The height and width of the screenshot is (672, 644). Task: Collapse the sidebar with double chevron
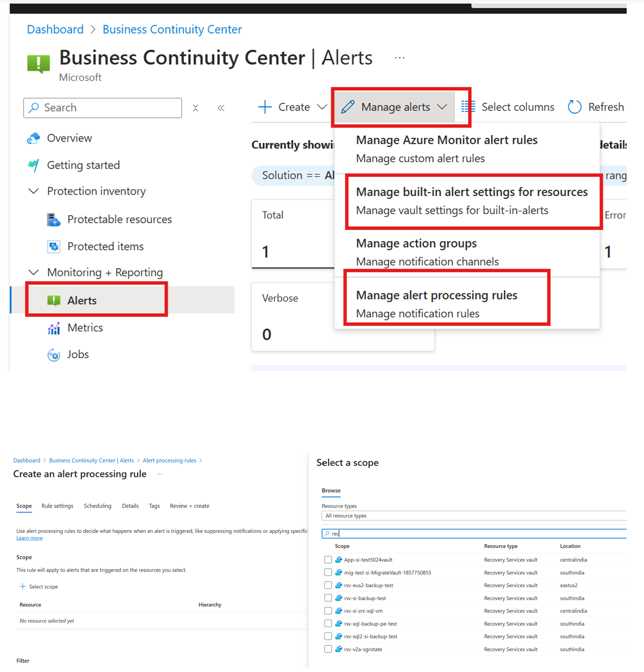[x=221, y=108]
